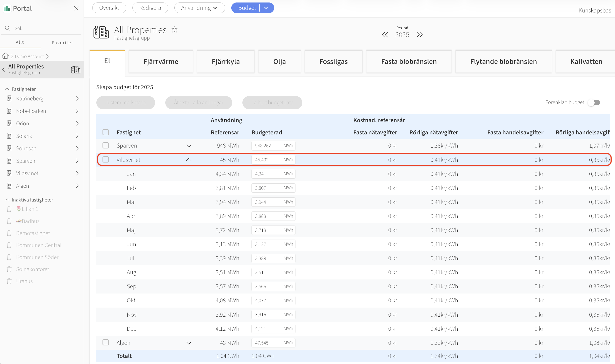Click trash icon next to Solnakontoret
The image size is (615, 364).
point(9,269)
